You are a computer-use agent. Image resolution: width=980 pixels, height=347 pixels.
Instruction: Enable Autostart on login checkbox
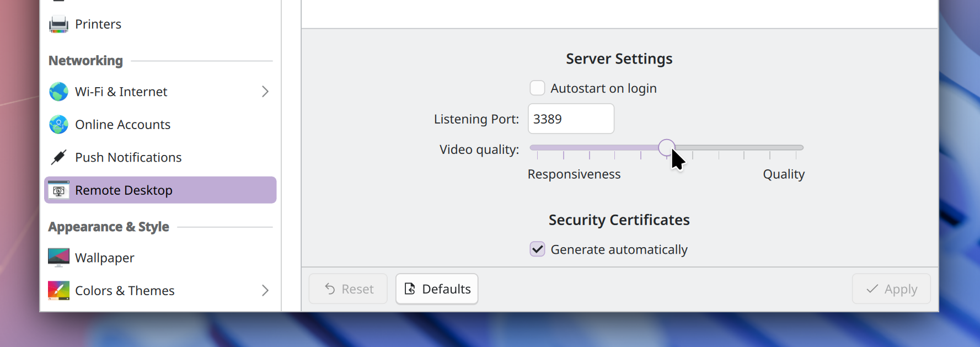tap(537, 88)
